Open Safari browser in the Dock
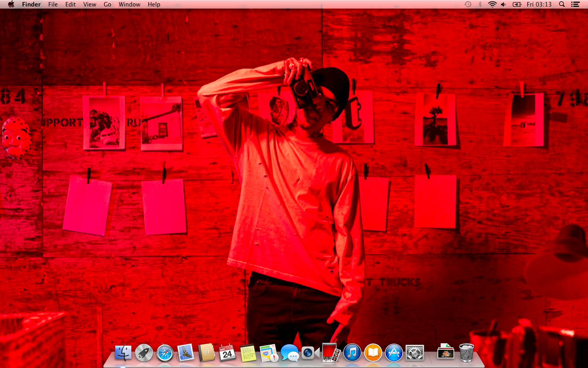The height and width of the screenshot is (368, 588). [x=165, y=352]
